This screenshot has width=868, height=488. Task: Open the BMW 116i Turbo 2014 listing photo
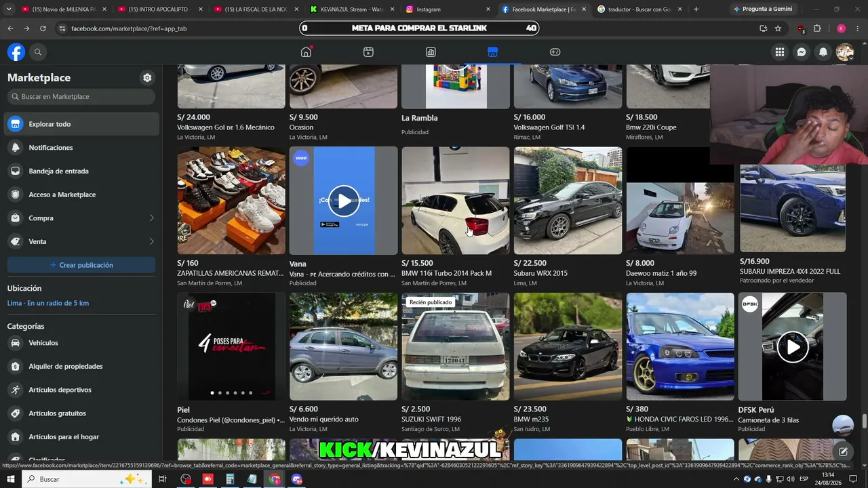click(456, 201)
